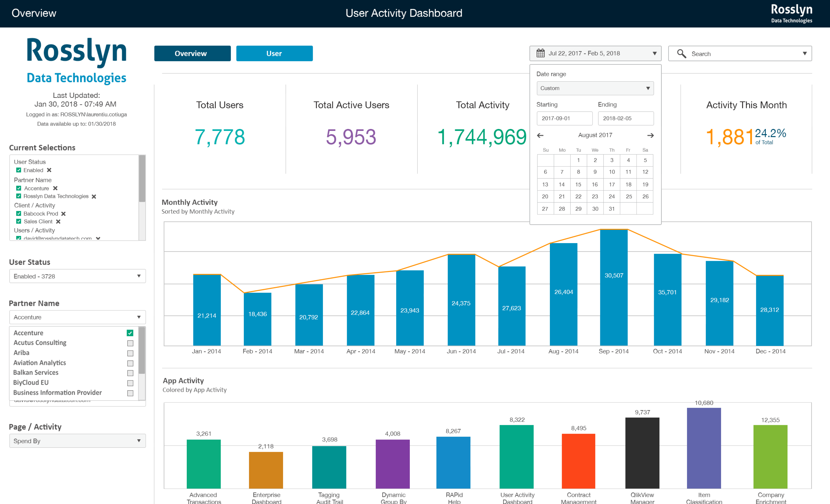Screen dimensions: 830x504
Task: Click the Current Selections scrollbar
Action: coord(142,179)
